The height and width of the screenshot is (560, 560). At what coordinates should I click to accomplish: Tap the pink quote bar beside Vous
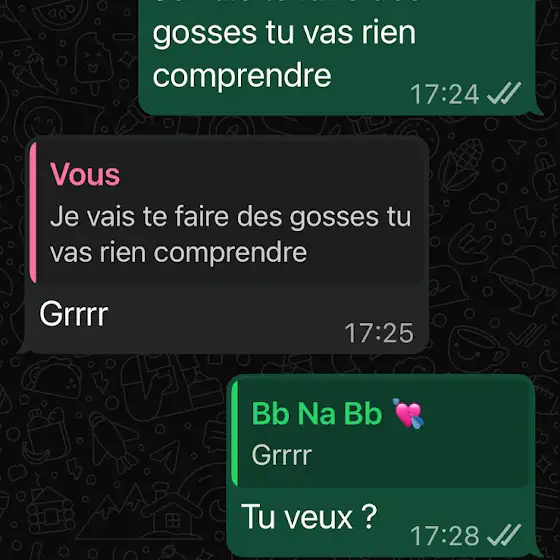pos(33,212)
